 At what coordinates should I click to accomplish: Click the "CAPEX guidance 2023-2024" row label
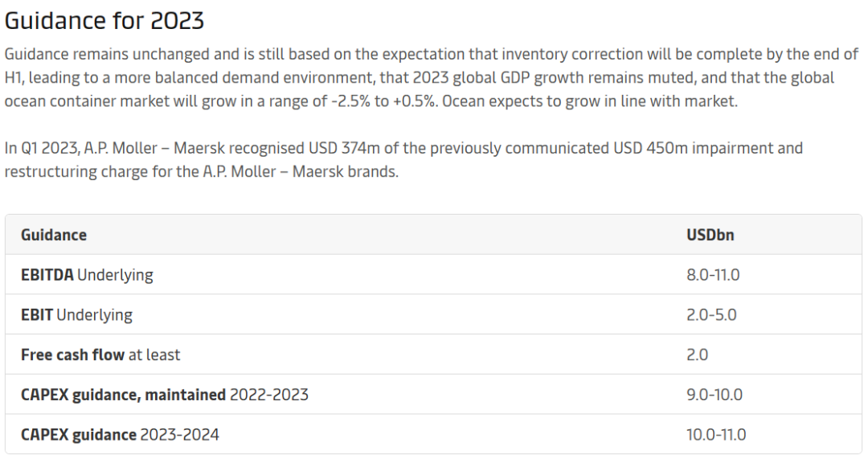point(120,435)
